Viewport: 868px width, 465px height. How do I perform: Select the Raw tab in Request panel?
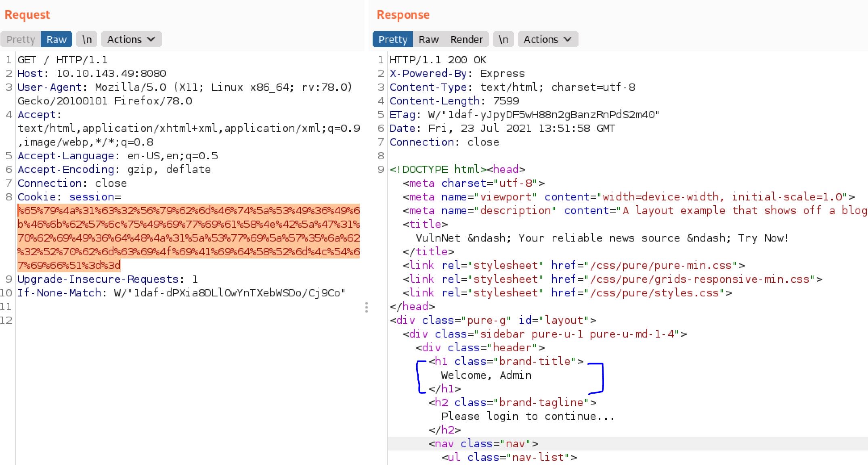[x=56, y=40]
